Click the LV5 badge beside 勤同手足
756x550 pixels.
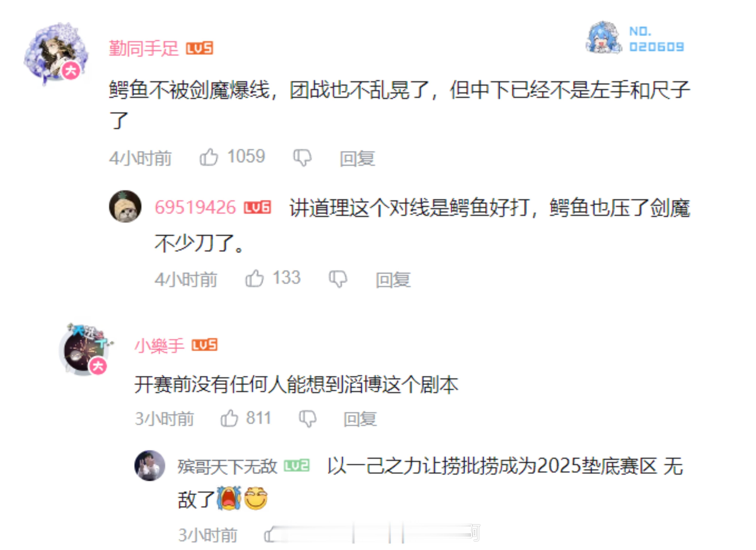(x=200, y=49)
